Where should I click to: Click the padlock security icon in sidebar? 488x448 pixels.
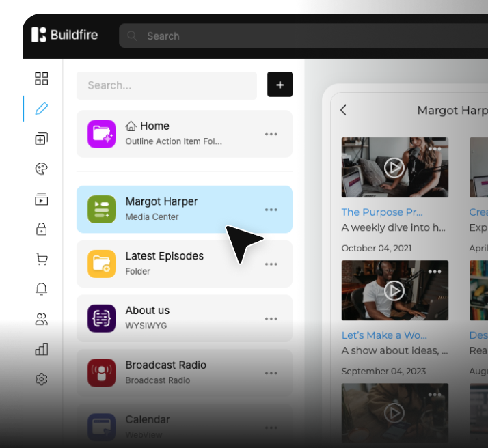click(x=42, y=229)
